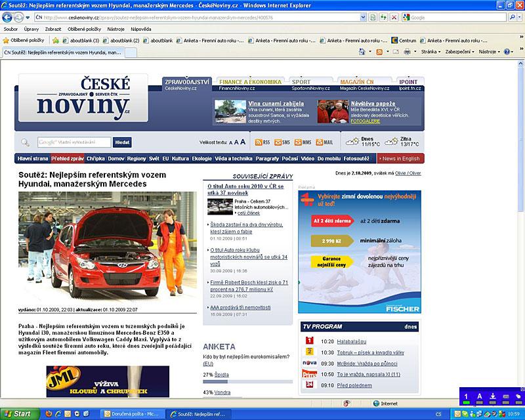This screenshot has width=525, height=420.
Task: Open compatibility view page icon
Action: tap(372, 18)
